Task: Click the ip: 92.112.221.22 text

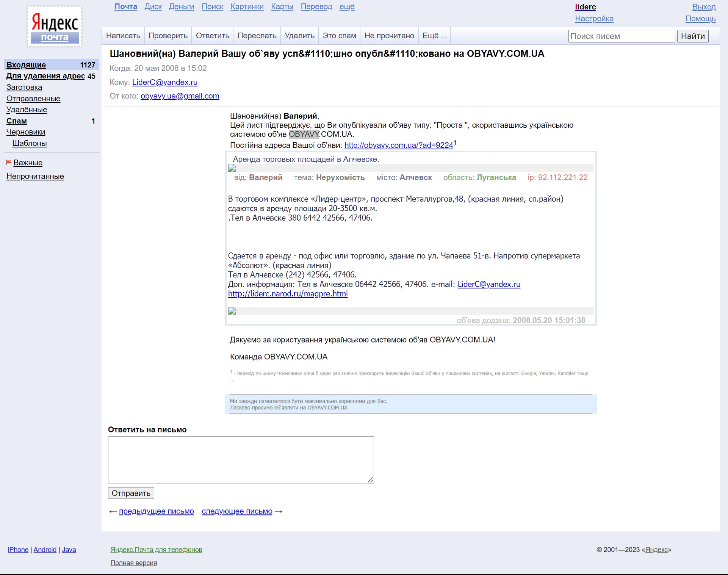Action: (x=558, y=177)
